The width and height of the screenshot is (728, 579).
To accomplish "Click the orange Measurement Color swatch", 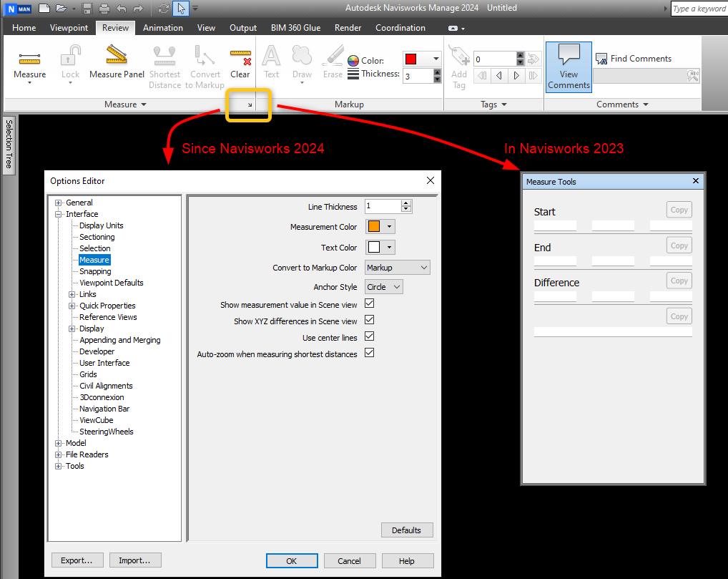I will tap(374, 227).
